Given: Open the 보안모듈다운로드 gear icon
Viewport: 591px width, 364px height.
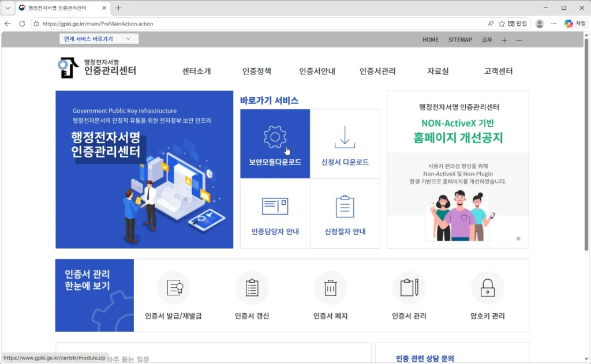Looking at the screenshot, I should point(275,137).
